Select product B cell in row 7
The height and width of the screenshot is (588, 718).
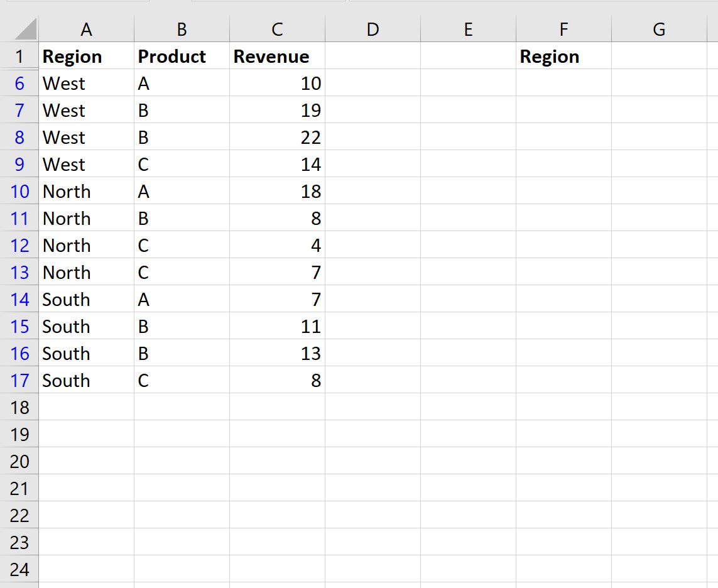(182, 110)
